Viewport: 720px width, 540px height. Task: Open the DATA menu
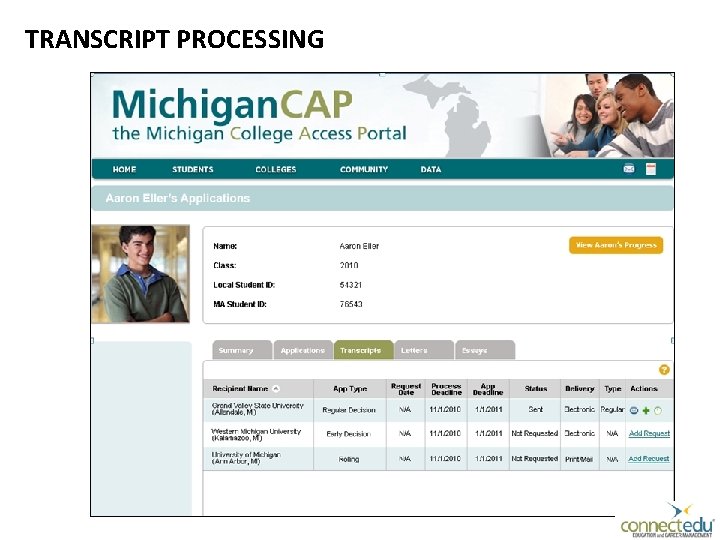(x=431, y=169)
